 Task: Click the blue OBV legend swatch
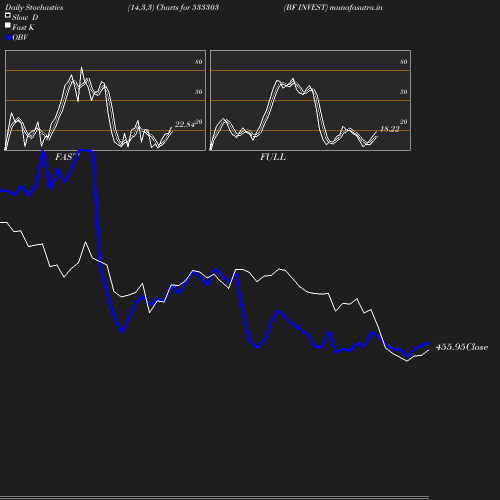click(8, 38)
